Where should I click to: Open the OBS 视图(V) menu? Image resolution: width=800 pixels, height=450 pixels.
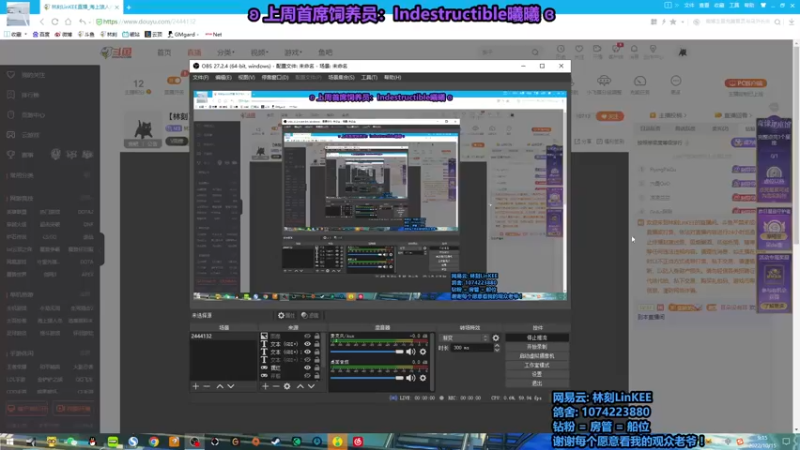coord(246,78)
